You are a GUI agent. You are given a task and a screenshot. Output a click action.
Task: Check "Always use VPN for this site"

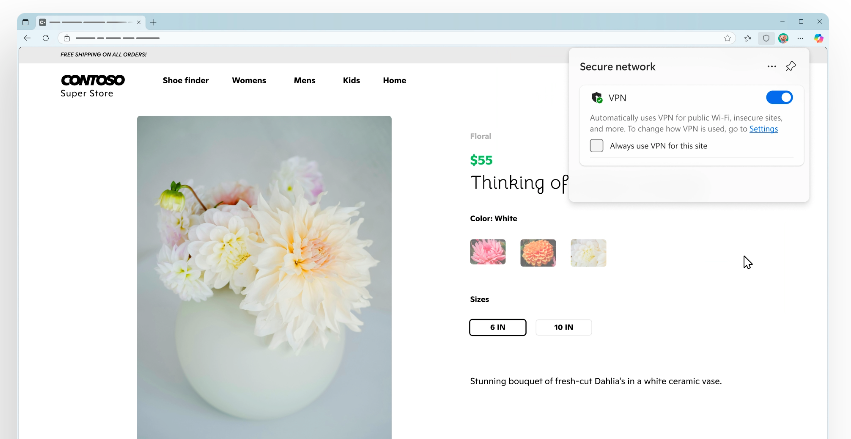tap(597, 146)
